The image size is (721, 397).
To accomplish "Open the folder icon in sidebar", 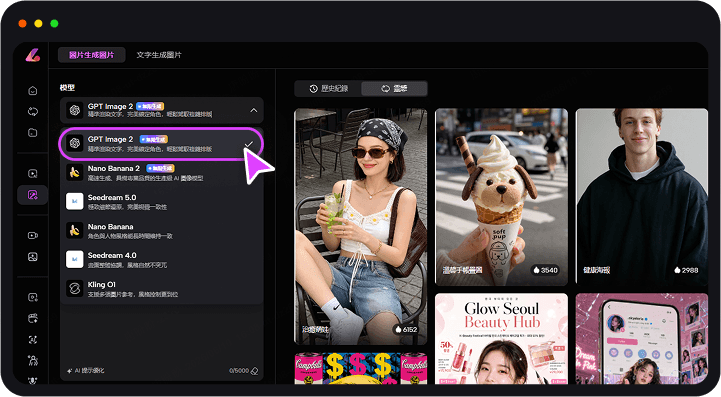I will [33, 132].
